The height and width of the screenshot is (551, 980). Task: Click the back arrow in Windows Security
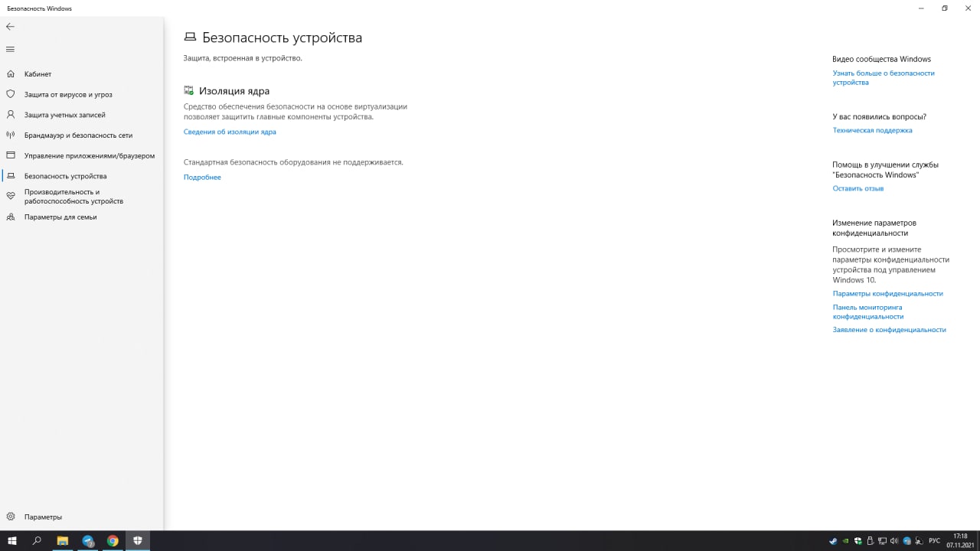click(10, 27)
